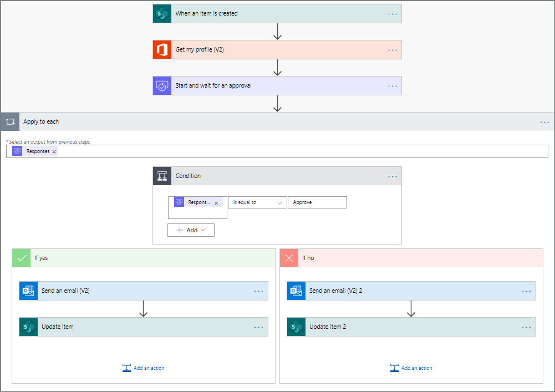The width and height of the screenshot is (555, 392).
Task: Click 'Add an action' in the If yes branch
Action: [x=144, y=368]
